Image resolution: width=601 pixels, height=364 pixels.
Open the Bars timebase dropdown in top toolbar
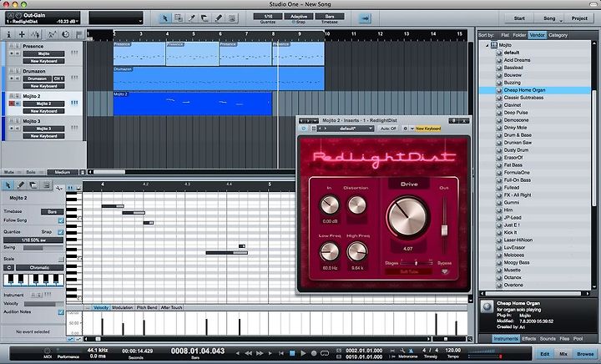(330, 17)
